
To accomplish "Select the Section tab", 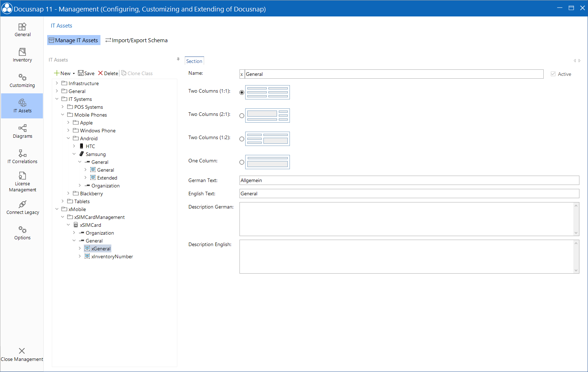I will [x=194, y=61].
